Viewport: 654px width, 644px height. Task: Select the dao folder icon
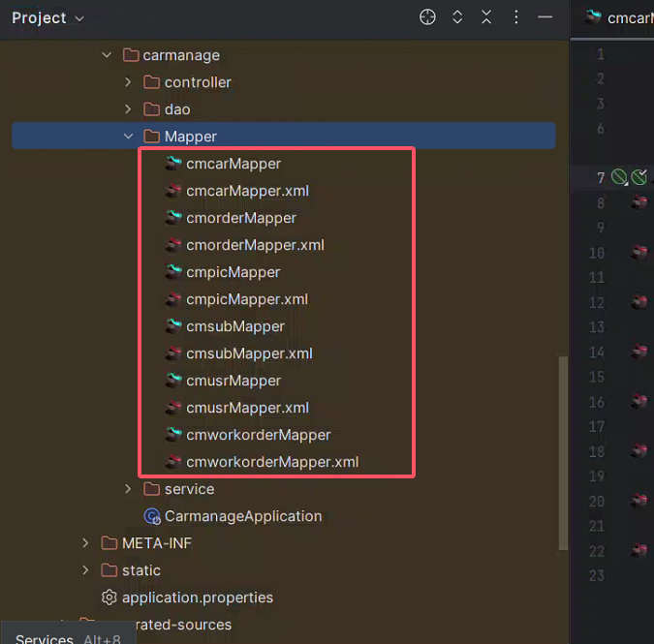151,109
